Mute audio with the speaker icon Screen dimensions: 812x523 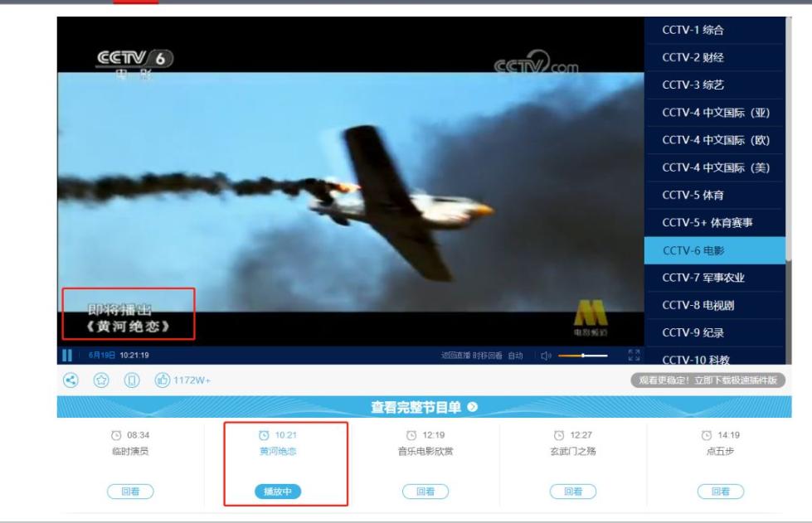547,356
